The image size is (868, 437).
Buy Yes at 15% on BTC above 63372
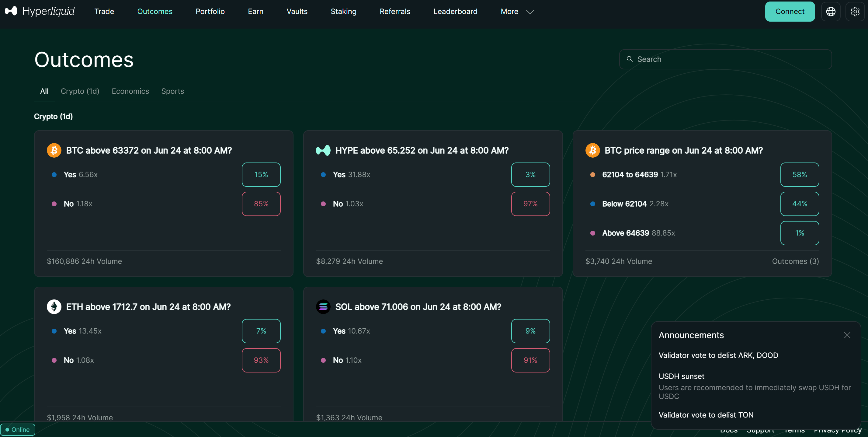tap(261, 175)
